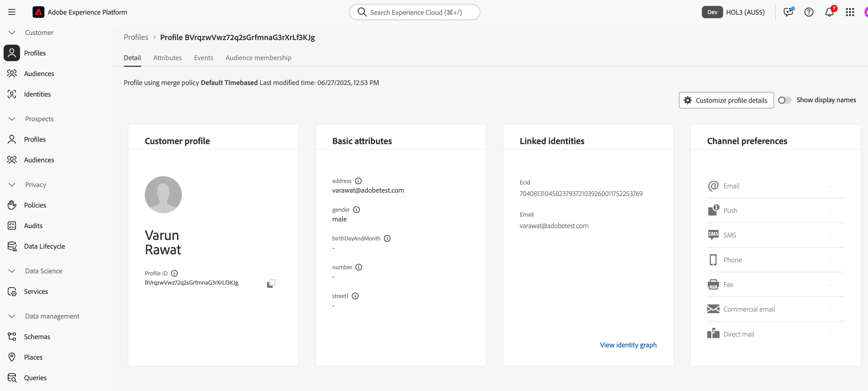Image resolution: width=868 pixels, height=391 pixels.
Task: Switch to the Attributes tab
Action: (x=167, y=58)
